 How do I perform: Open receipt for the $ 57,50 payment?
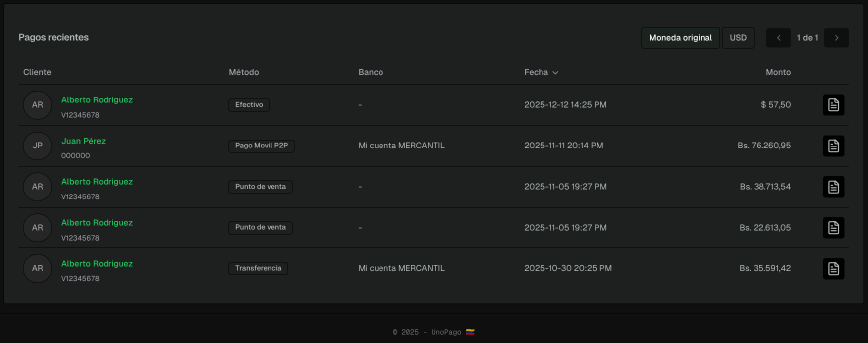(833, 105)
